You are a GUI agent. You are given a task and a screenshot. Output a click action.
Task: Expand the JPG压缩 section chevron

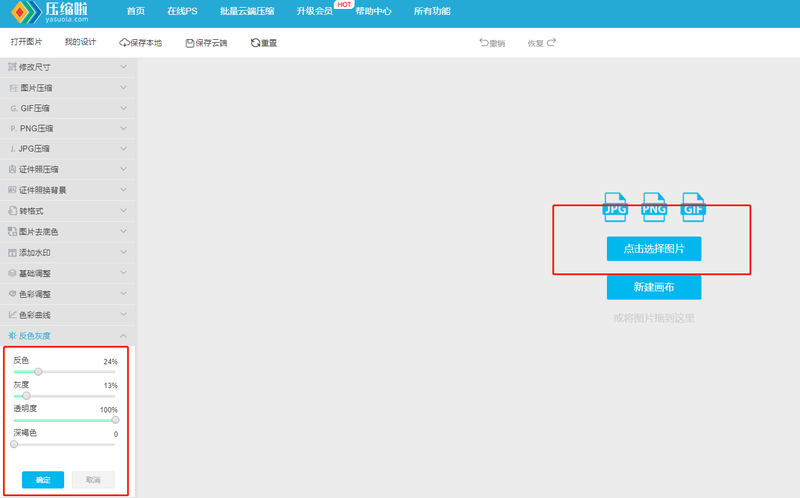click(123, 148)
